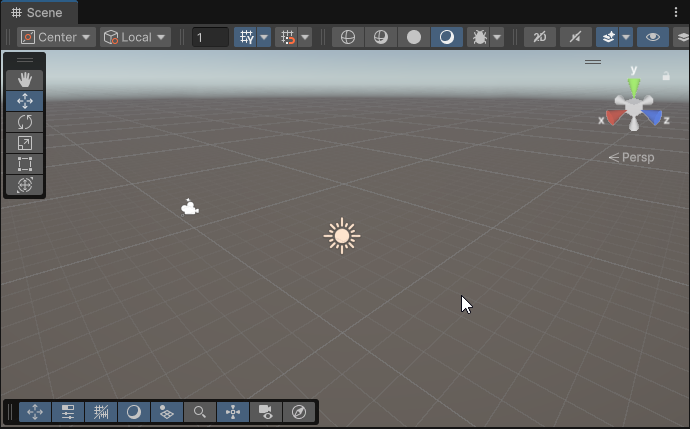Toggle grid snapping magnet button
The height and width of the screenshot is (429, 690).
(x=287, y=37)
